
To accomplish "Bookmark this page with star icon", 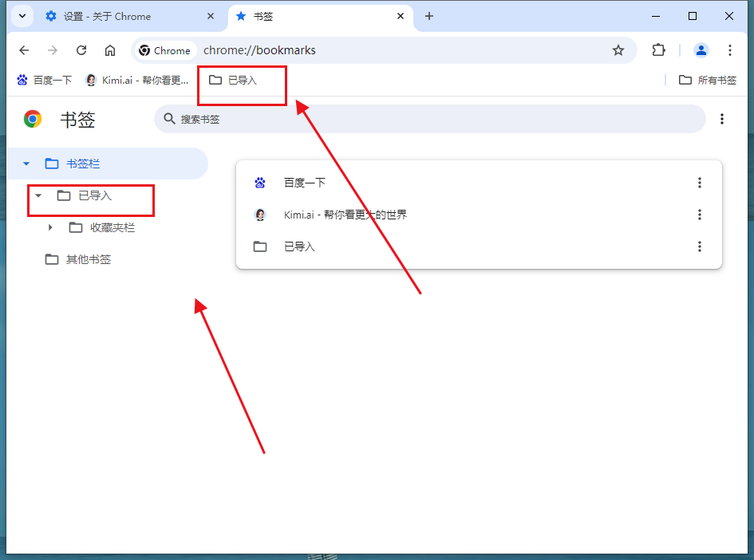I will click(618, 50).
